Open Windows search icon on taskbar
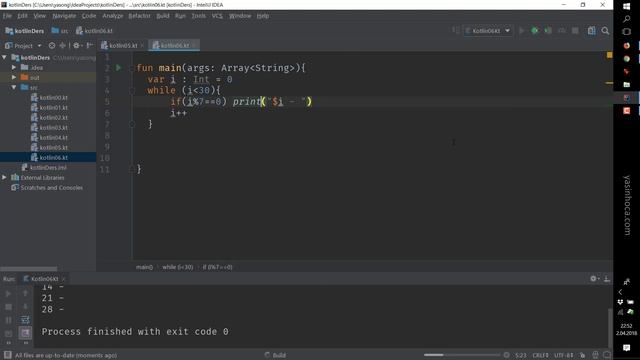Screen dimensions: 640x360 (627, 19)
